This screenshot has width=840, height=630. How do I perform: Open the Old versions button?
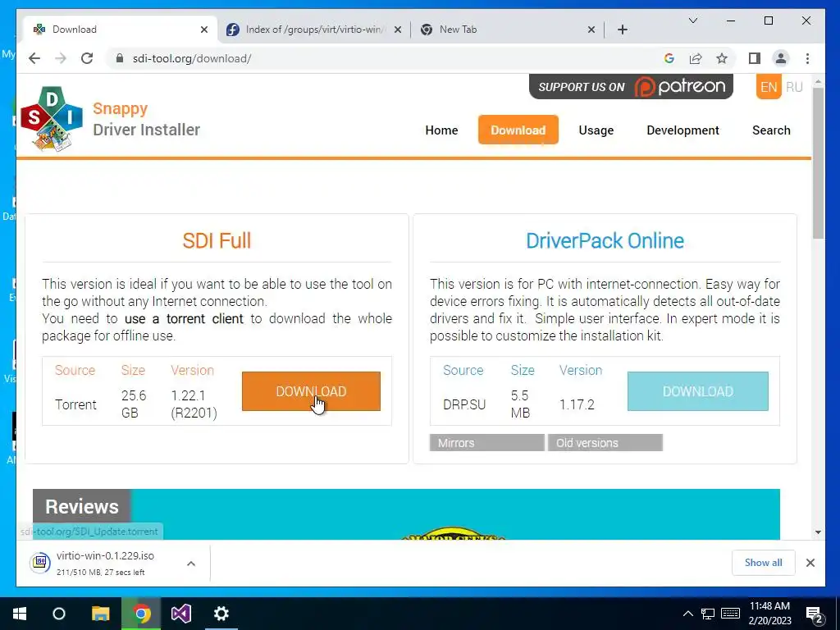[605, 442]
